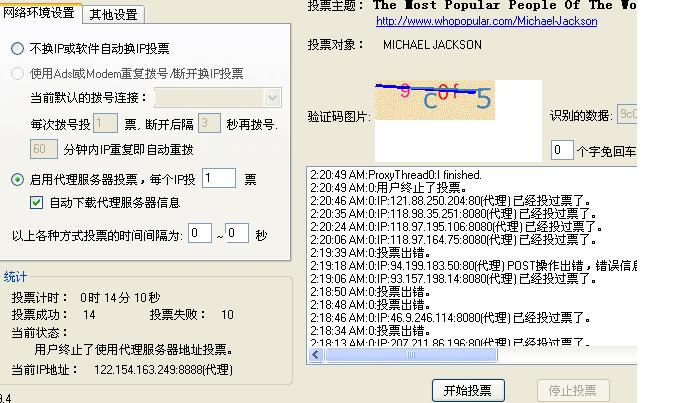This screenshot has height=403, width=683.
Task: Click the maximum time interval field before 秒
Action: [237, 234]
